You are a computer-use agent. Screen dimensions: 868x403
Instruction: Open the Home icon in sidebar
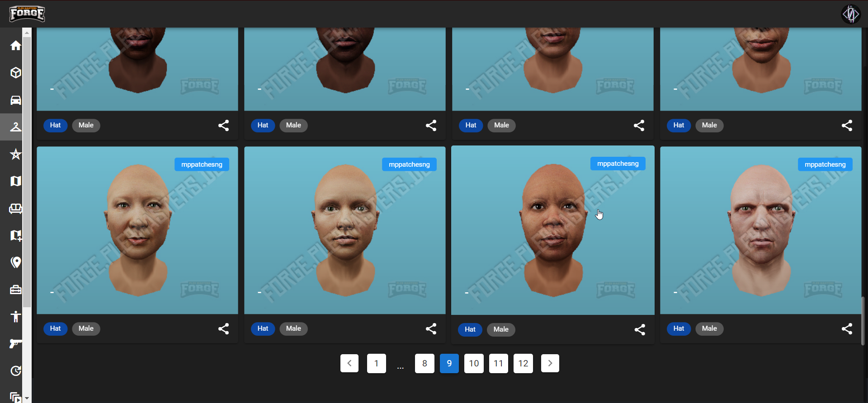pos(16,46)
